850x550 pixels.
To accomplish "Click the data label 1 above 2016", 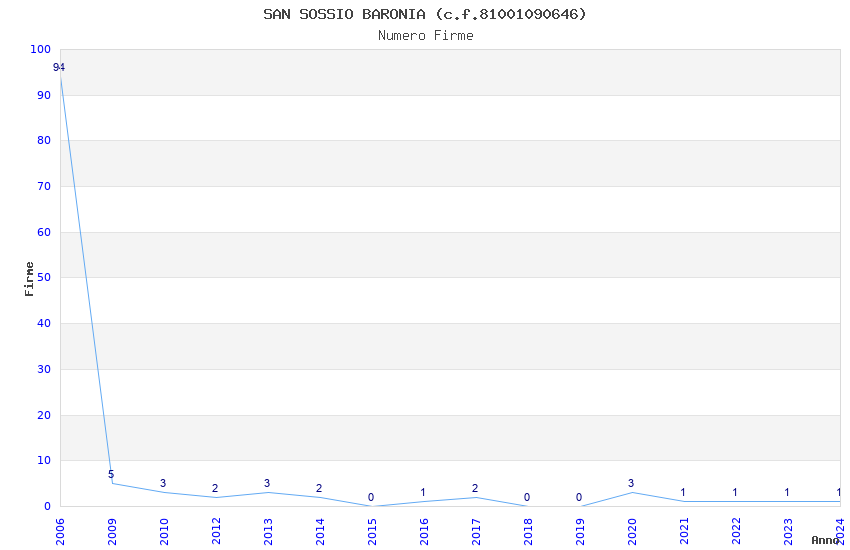I will click(x=423, y=493).
